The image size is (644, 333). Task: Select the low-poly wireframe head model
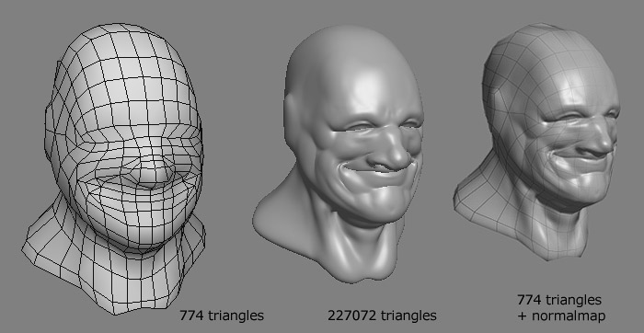coord(114,168)
